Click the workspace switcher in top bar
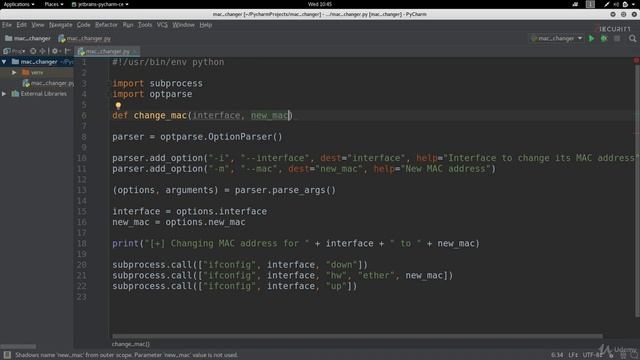 click(x=590, y=4)
